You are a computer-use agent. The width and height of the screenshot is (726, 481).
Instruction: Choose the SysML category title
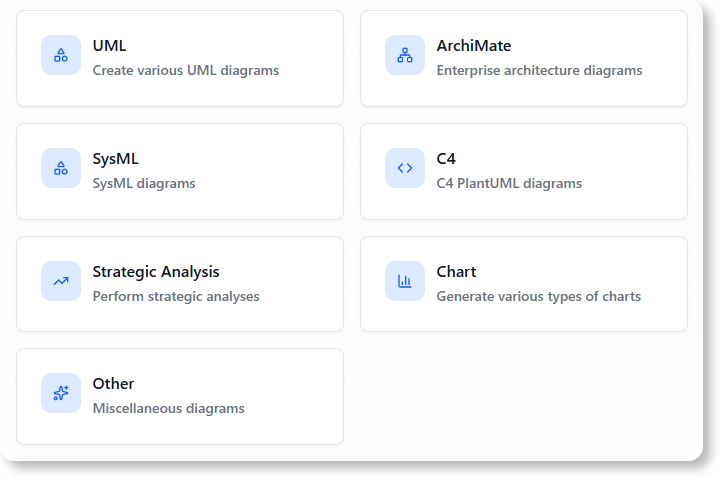coord(115,159)
